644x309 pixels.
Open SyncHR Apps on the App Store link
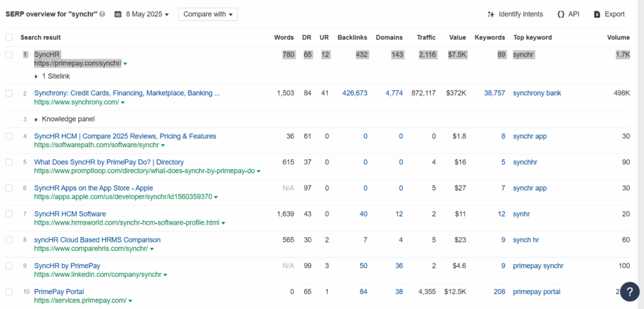click(93, 188)
